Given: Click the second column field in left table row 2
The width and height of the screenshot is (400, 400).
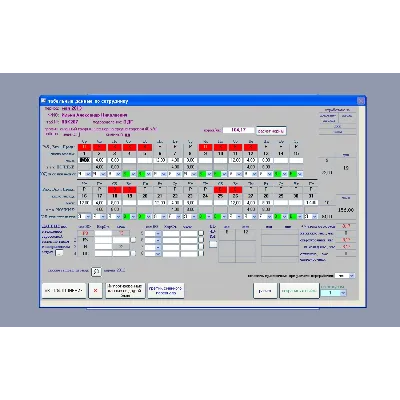Looking at the screenshot, I should tap(103, 240).
